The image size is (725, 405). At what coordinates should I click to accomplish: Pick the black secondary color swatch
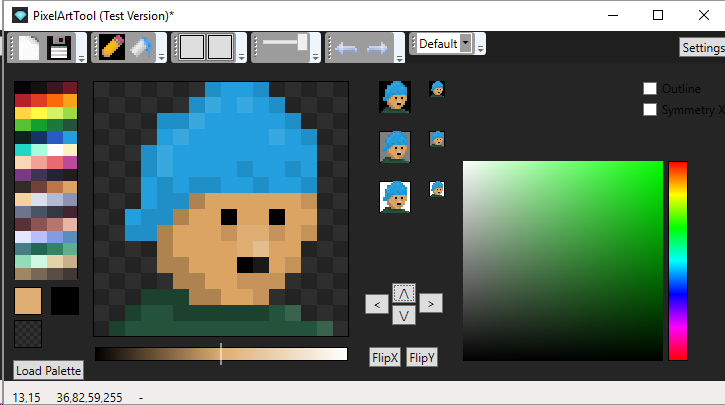(x=65, y=301)
